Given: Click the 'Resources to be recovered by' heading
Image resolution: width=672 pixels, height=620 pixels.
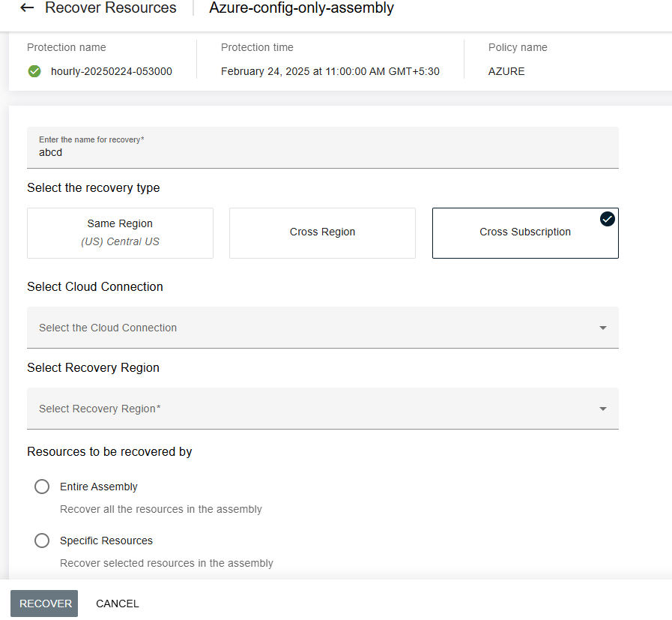Looking at the screenshot, I should [109, 451].
